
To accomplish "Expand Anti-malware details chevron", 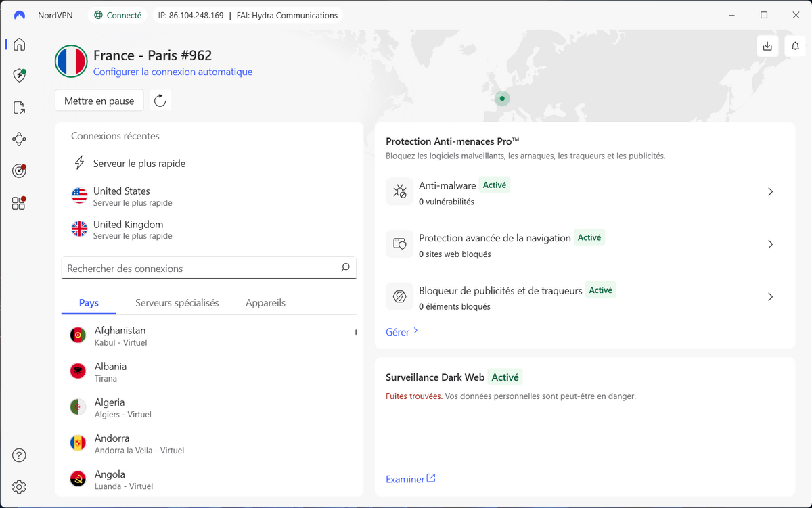I will (770, 191).
